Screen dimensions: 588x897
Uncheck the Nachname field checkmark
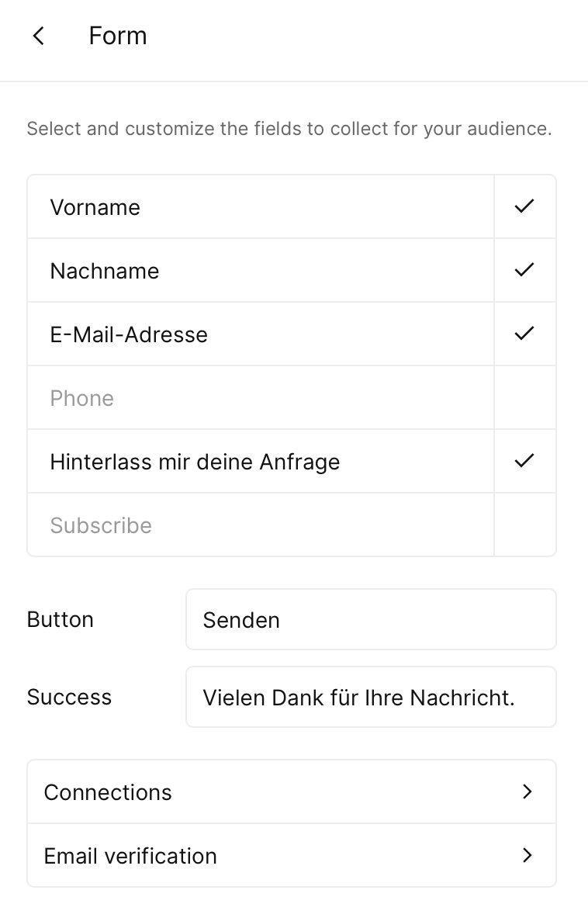click(x=525, y=270)
